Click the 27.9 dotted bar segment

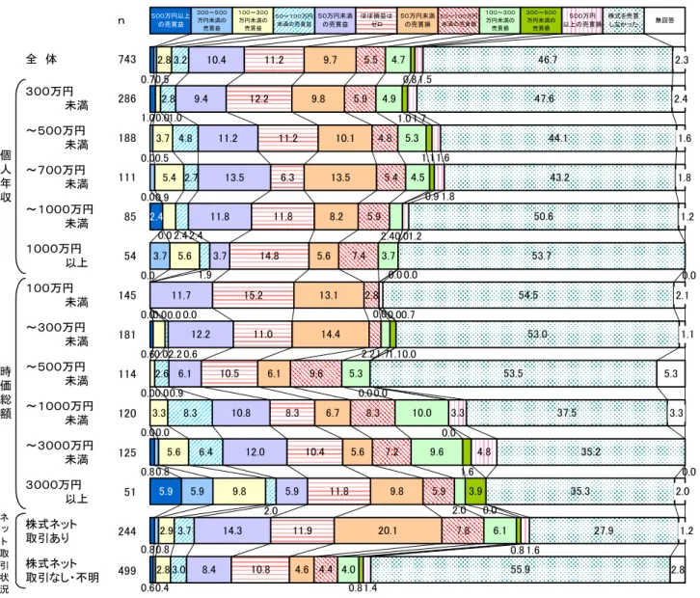coord(604,531)
